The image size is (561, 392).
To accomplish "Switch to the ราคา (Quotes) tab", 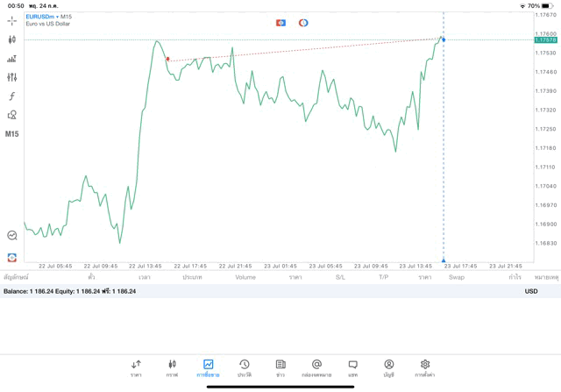I will click(136, 367).
